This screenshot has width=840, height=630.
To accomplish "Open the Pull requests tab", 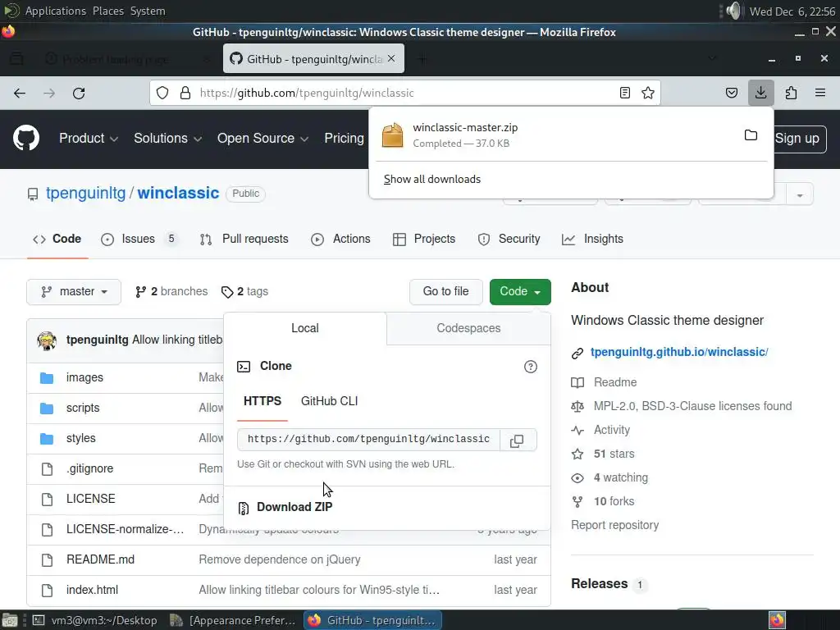I will [x=244, y=239].
